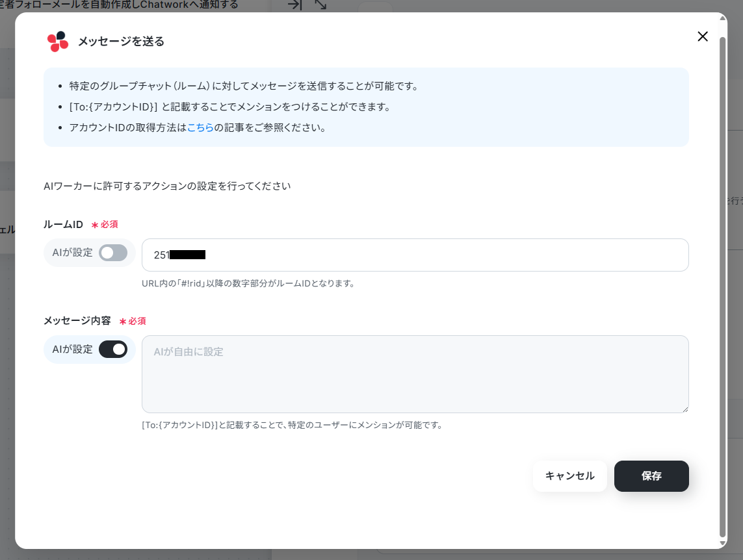Click the dialog scrollbar up arrow

(723, 18)
